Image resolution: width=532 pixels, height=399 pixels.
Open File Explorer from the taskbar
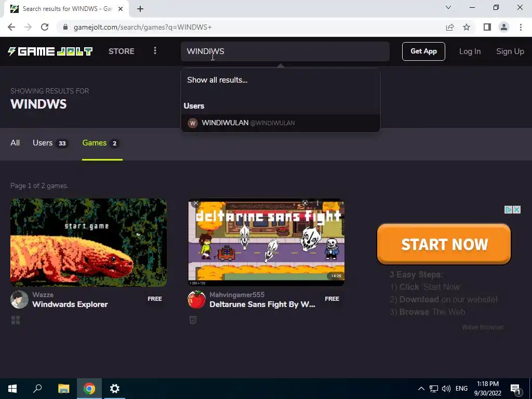pos(63,389)
